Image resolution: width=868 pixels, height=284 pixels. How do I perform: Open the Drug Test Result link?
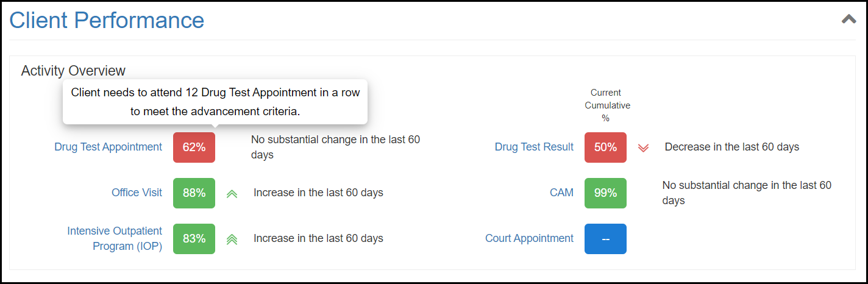(x=534, y=147)
